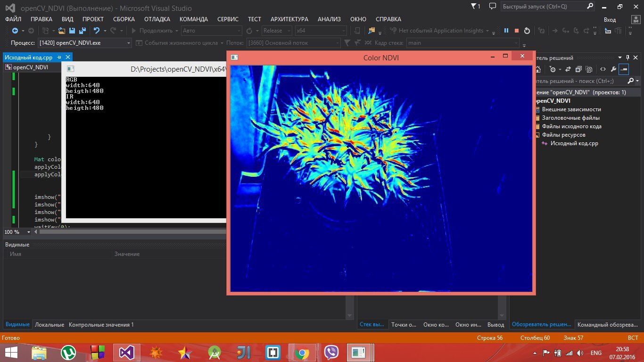
Task: Switch to the Вывод tab
Action: 495,325
